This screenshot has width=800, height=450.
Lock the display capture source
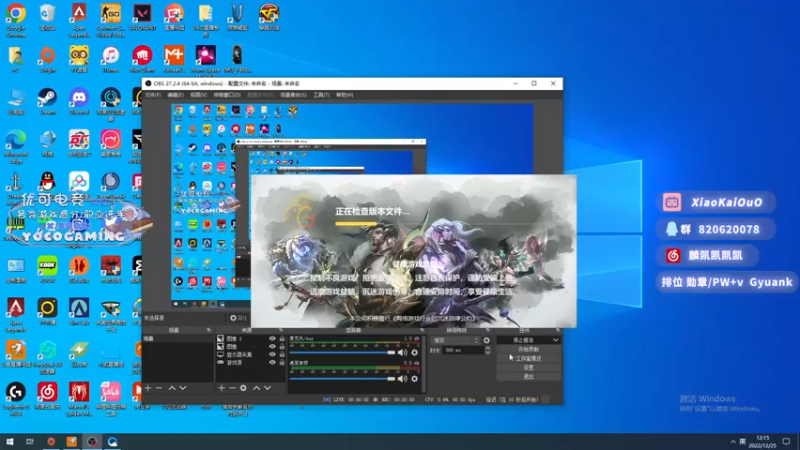click(x=282, y=354)
